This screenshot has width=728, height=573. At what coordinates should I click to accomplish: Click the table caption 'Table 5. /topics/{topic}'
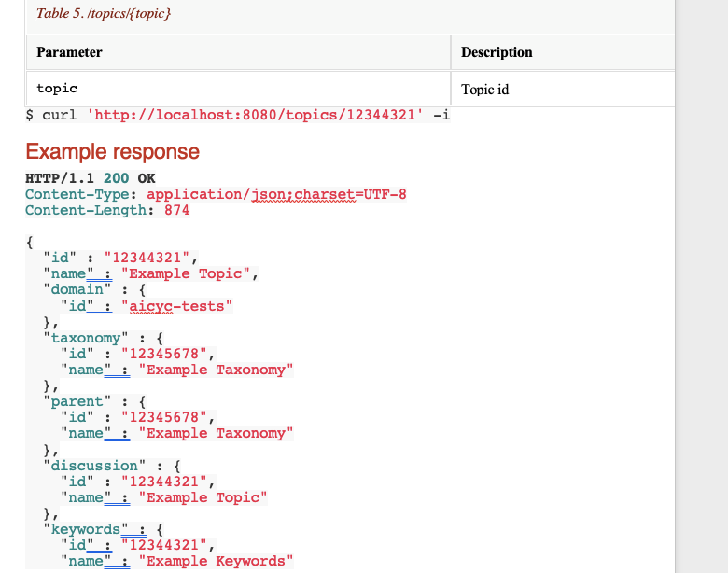coord(103,14)
